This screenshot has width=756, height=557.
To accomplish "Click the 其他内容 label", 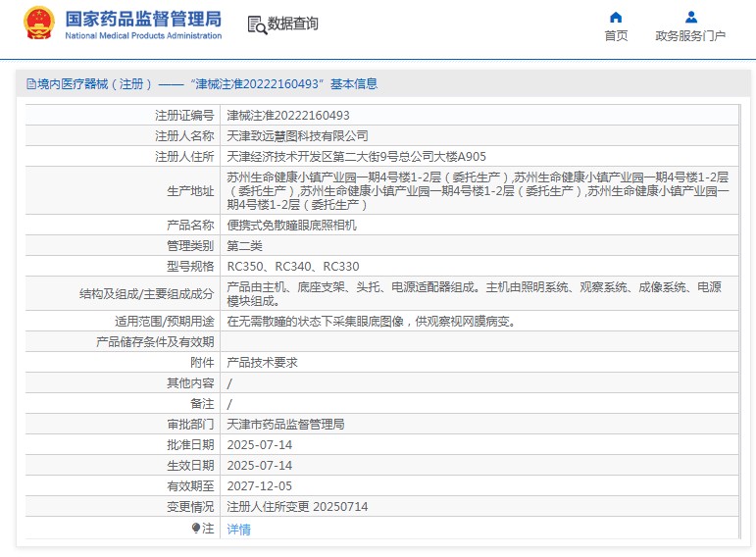I will pos(190,382).
